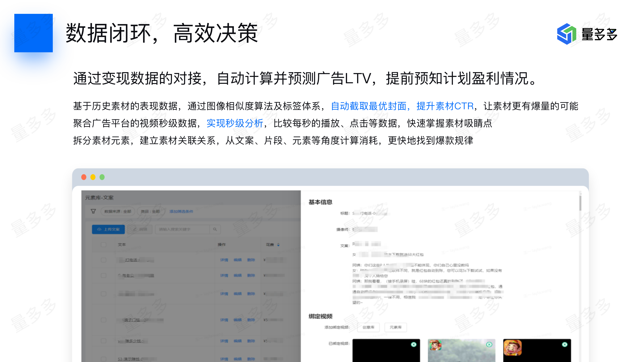644x362 pixels.
Task: Click the yellow window minimize dot
Action: pos(93,177)
